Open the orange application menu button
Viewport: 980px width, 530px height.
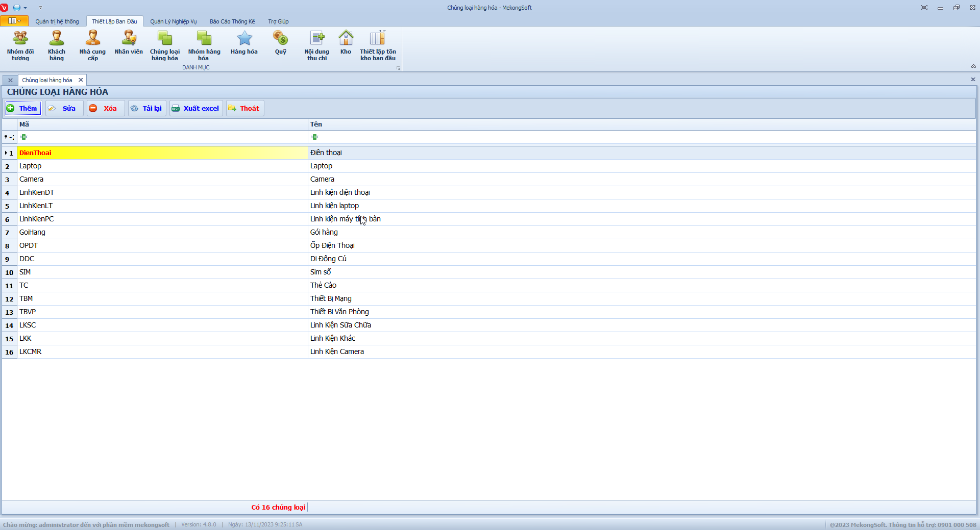[x=14, y=21]
